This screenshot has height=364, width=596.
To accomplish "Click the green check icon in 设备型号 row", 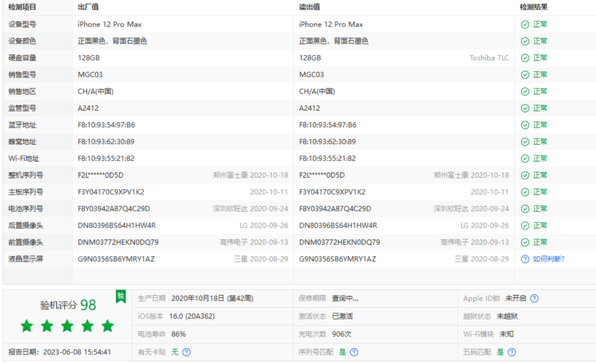I will pyautogui.click(x=525, y=24).
